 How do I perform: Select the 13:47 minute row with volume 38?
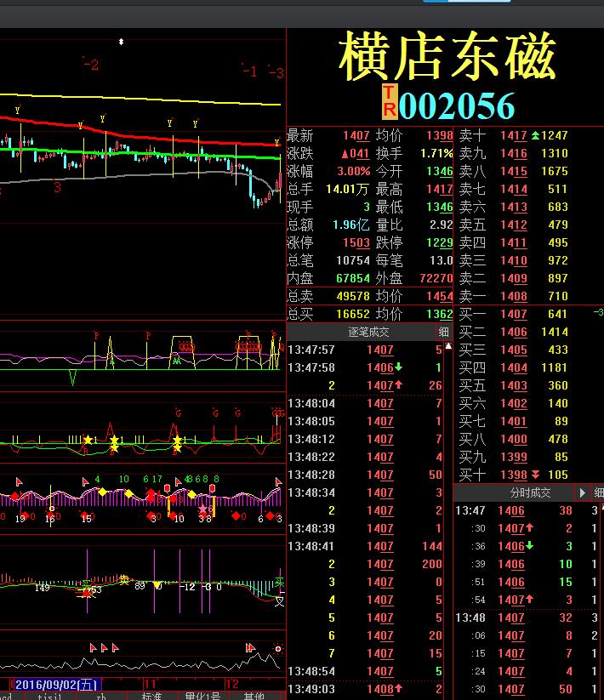pyautogui.click(x=527, y=510)
